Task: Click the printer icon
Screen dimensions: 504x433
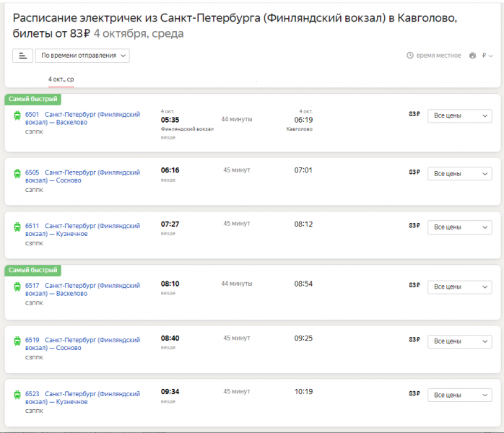Action: point(472,56)
